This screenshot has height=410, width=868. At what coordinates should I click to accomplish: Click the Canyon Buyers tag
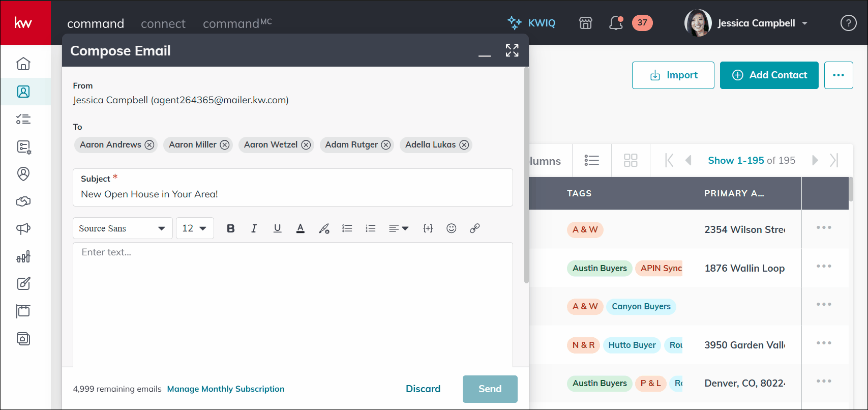click(641, 306)
